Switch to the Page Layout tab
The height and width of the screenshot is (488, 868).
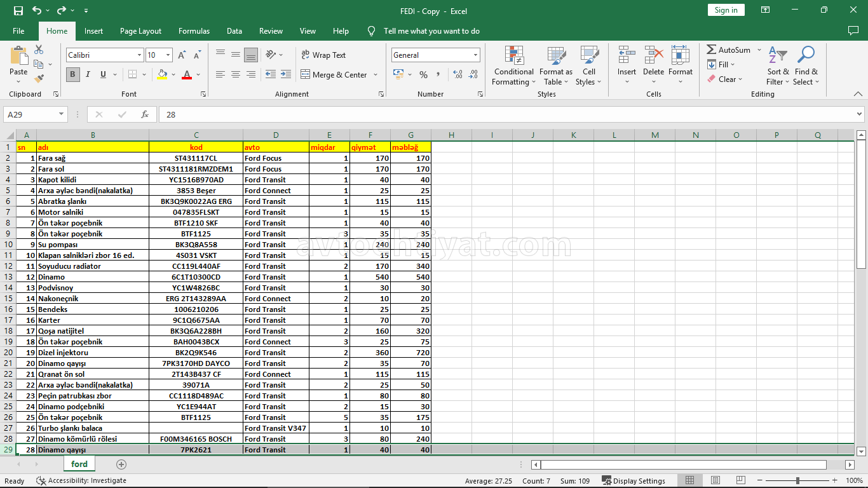[x=140, y=30]
